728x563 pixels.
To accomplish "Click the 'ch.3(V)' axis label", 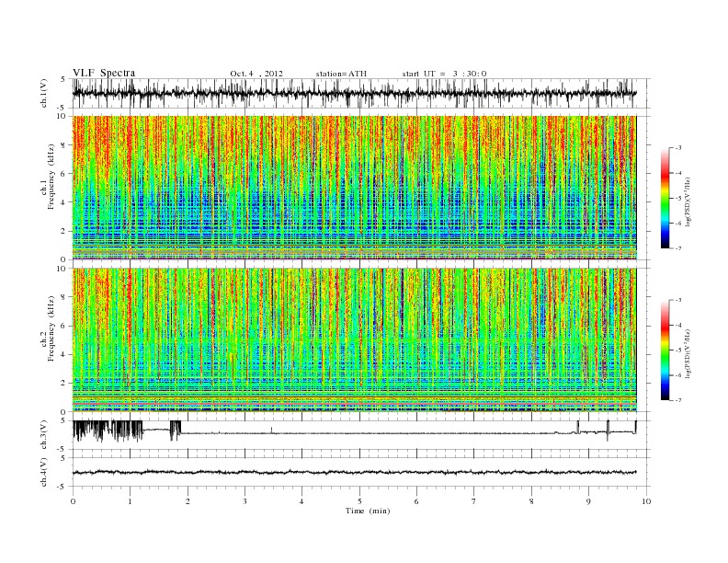I will tap(44, 435).
